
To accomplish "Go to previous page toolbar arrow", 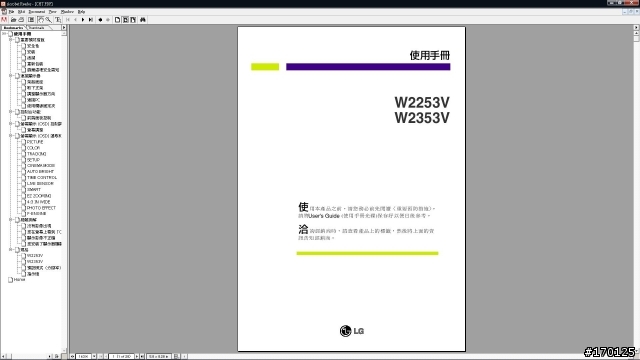I will [x=75, y=20].
